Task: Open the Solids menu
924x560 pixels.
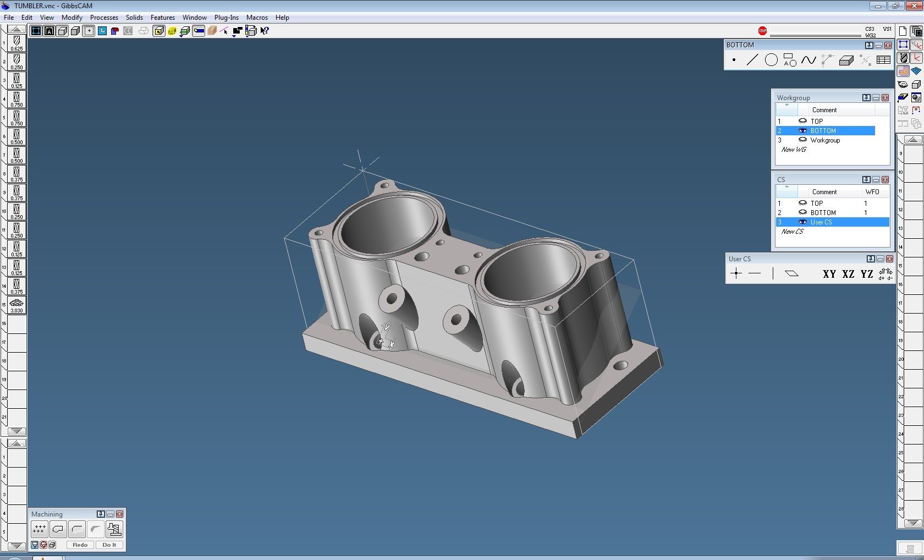Action: (134, 18)
